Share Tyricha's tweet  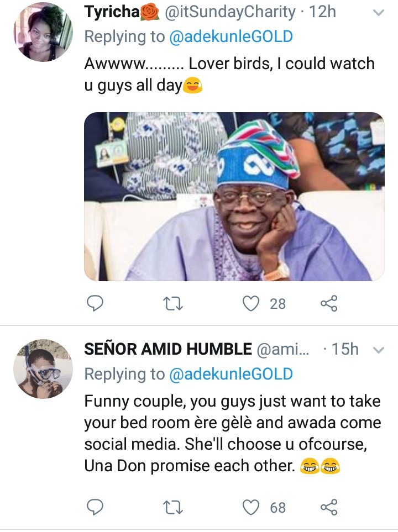point(328,303)
